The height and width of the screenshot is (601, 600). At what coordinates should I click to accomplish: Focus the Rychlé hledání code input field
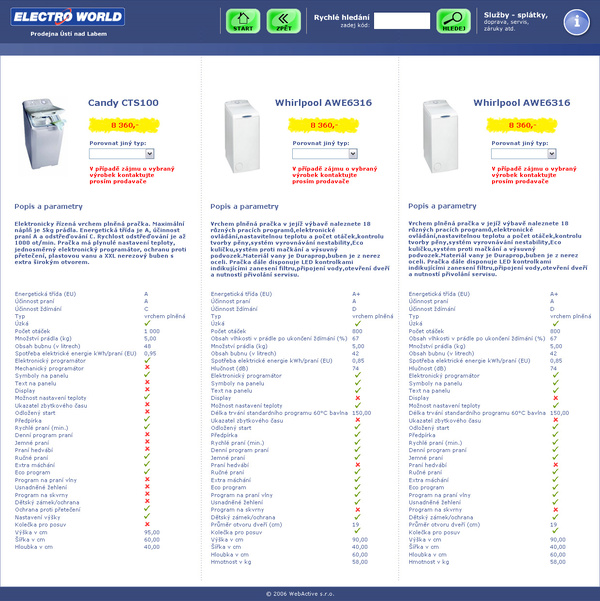point(402,21)
